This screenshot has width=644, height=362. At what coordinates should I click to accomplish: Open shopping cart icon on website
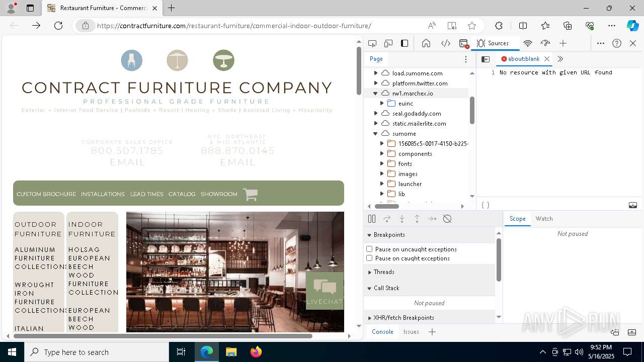[x=250, y=194]
